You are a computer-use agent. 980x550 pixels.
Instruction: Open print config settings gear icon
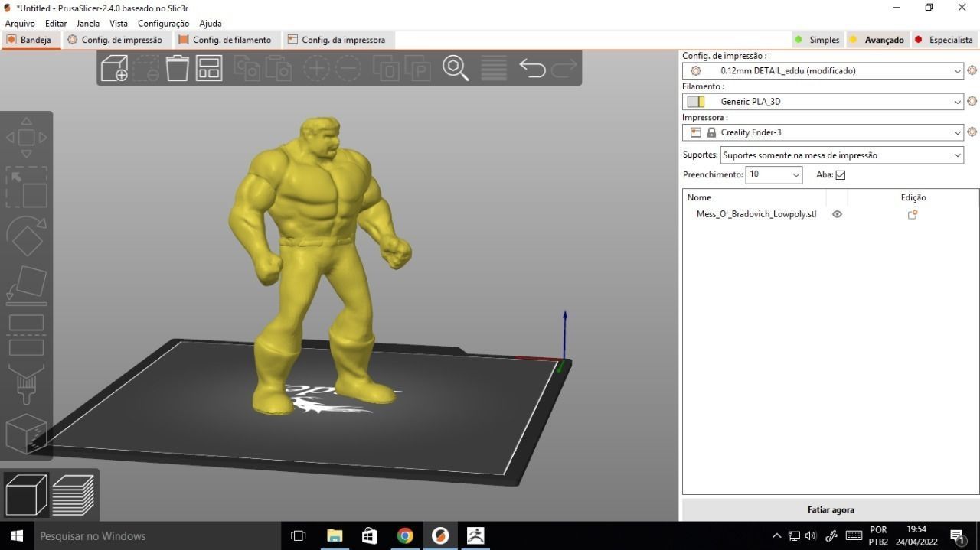click(x=972, y=70)
